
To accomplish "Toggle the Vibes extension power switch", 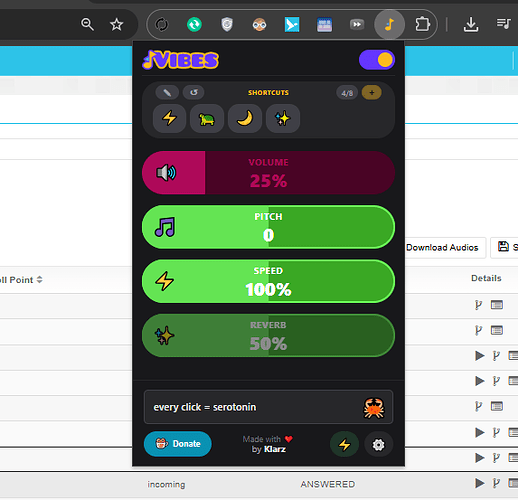I will pos(377,60).
